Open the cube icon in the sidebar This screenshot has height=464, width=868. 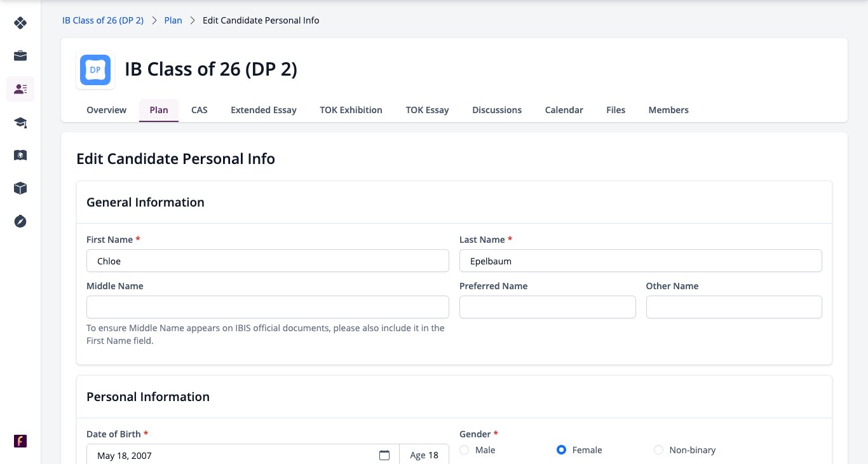[20, 188]
